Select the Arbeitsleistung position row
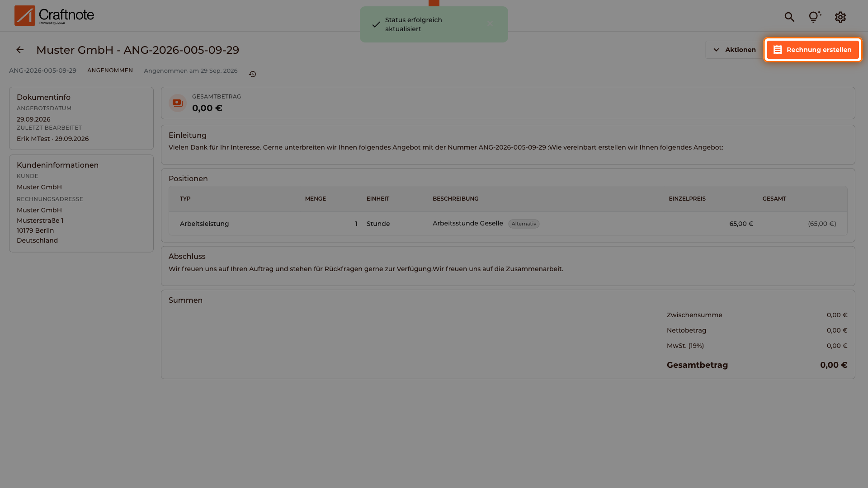This screenshot has width=868, height=488. [508, 224]
